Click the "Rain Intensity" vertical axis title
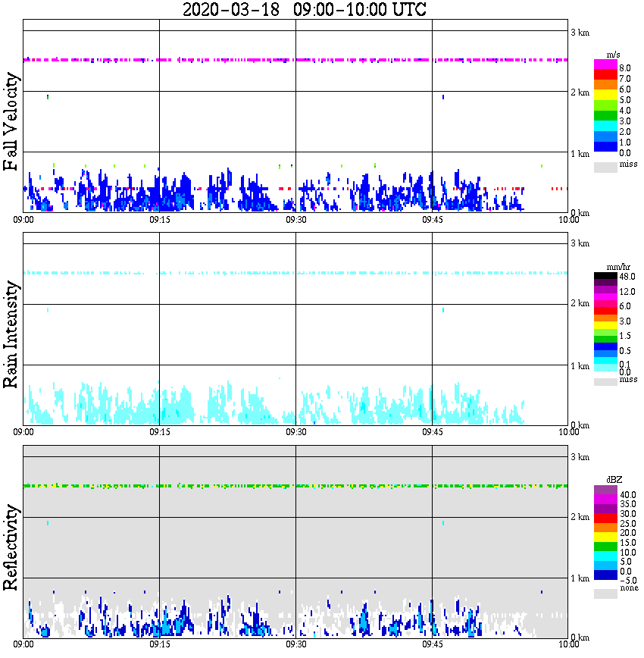The image size is (644, 658). click(x=11, y=334)
